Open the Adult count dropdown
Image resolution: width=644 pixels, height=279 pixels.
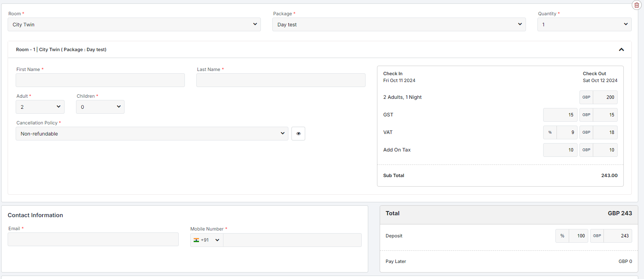coord(40,107)
